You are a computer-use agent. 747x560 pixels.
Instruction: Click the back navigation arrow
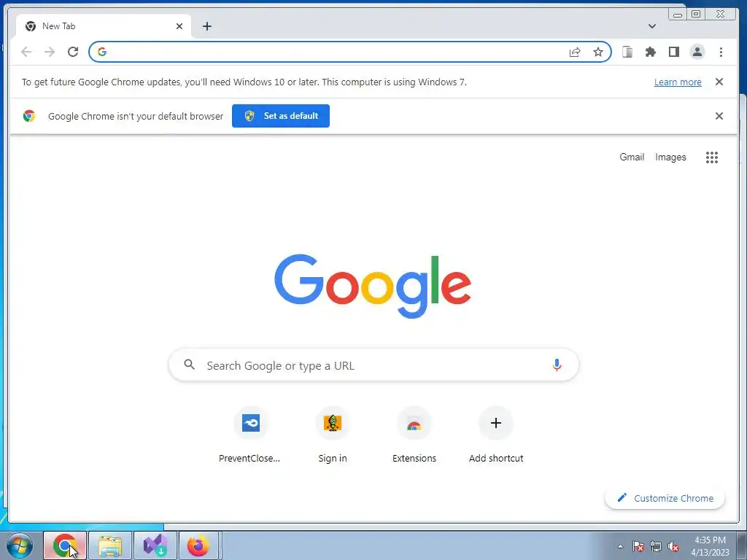(x=26, y=52)
